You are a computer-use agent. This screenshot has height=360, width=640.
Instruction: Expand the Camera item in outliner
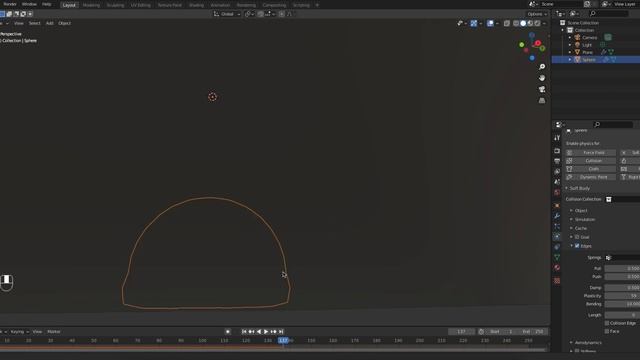[570, 38]
